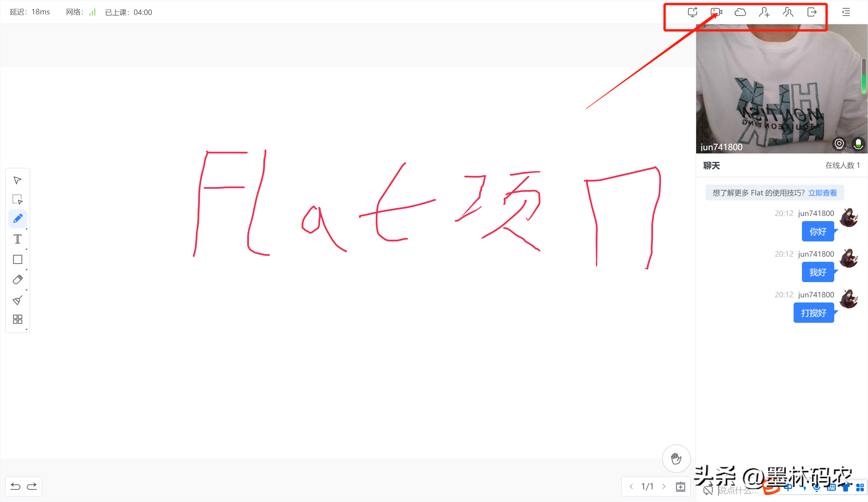
Task: Go to next whiteboard page
Action: click(664, 486)
